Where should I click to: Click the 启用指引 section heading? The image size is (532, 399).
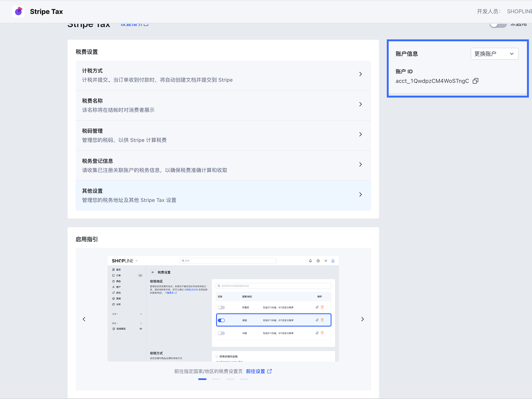tap(87, 239)
